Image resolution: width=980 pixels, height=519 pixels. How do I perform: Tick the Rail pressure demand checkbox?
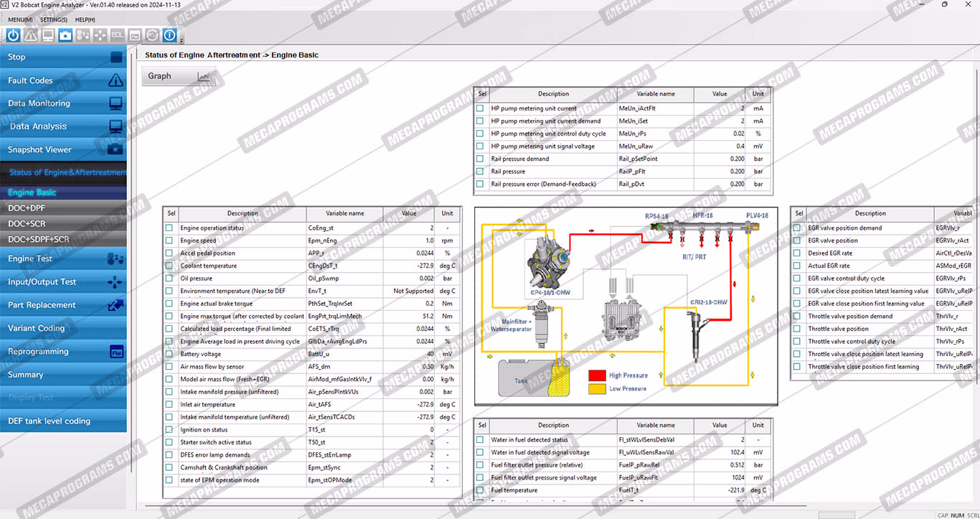click(x=480, y=159)
